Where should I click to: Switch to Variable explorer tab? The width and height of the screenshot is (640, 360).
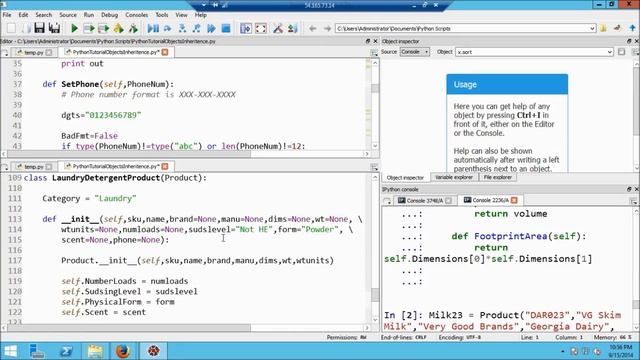coord(453,178)
